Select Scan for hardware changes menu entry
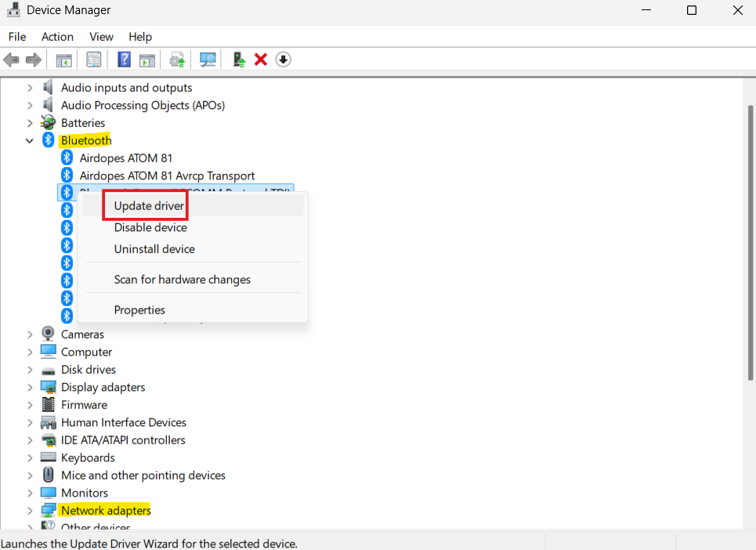Screen dimensions: 756x550 click(193, 280)
